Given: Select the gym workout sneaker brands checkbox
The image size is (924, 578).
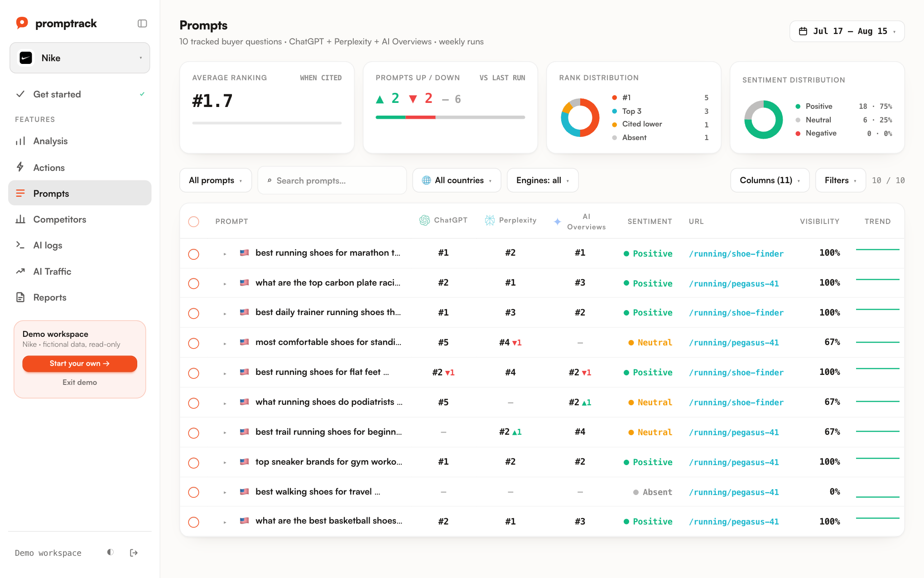Looking at the screenshot, I should pyautogui.click(x=194, y=463).
